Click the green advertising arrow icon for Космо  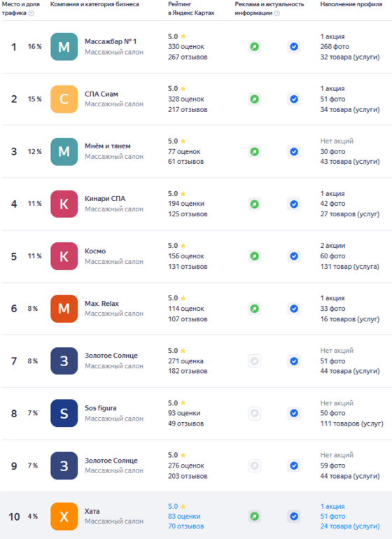[255, 256]
